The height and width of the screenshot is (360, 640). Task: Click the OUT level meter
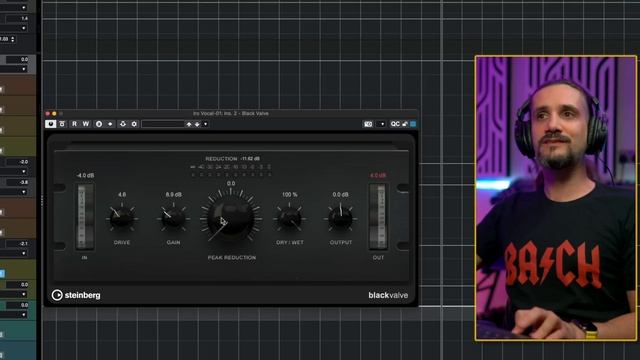378,217
